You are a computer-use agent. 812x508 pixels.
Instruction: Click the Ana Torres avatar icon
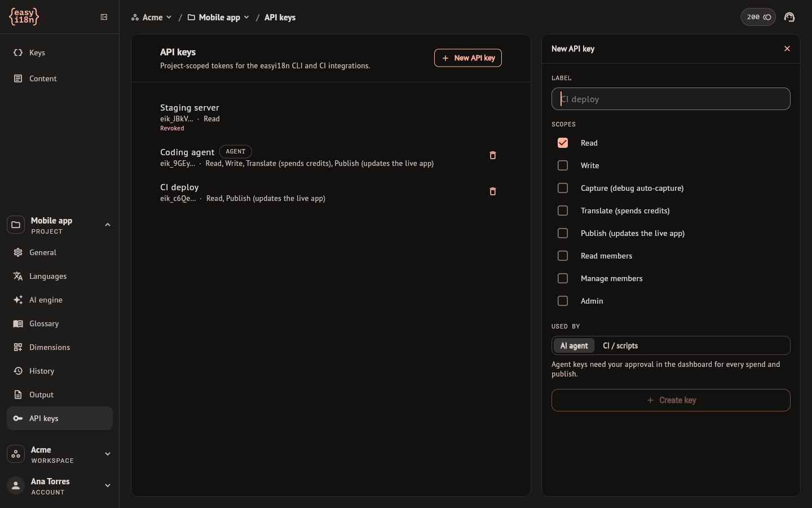[16, 485]
